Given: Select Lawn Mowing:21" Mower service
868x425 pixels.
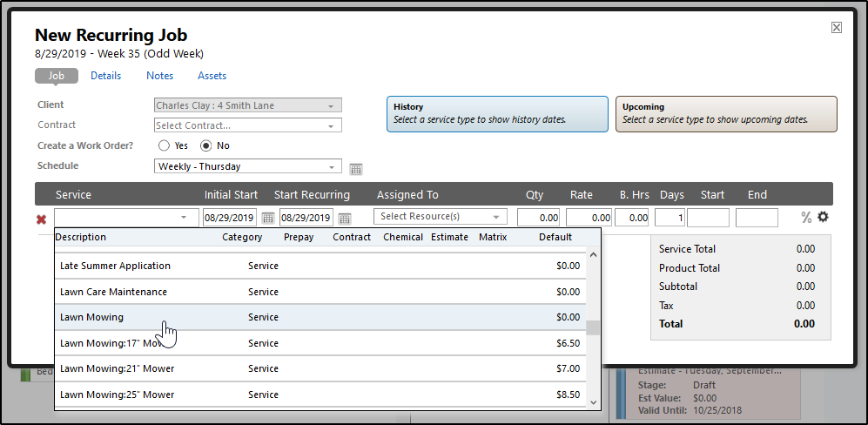Looking at the screenshot, I should click(x=320, y=368).
